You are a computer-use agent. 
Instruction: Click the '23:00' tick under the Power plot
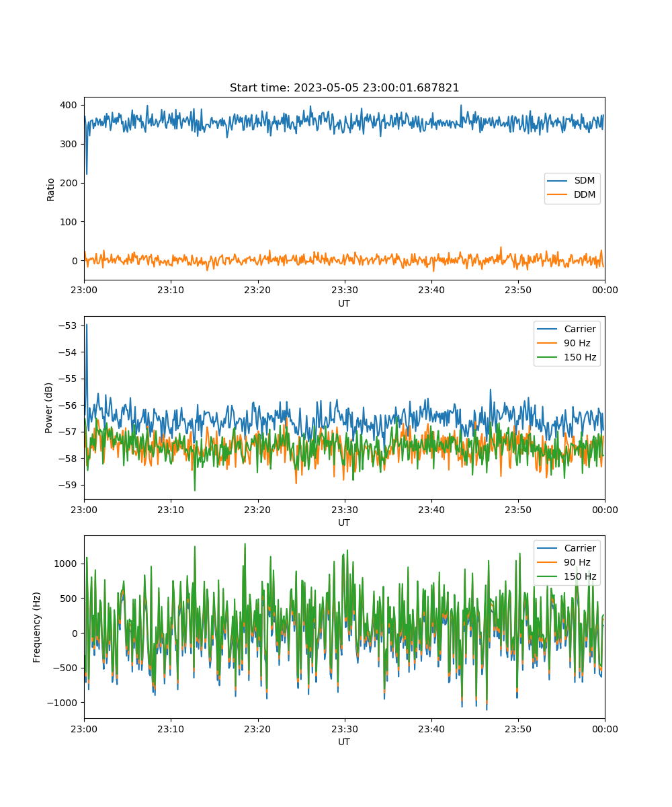(x=84, y=509)
